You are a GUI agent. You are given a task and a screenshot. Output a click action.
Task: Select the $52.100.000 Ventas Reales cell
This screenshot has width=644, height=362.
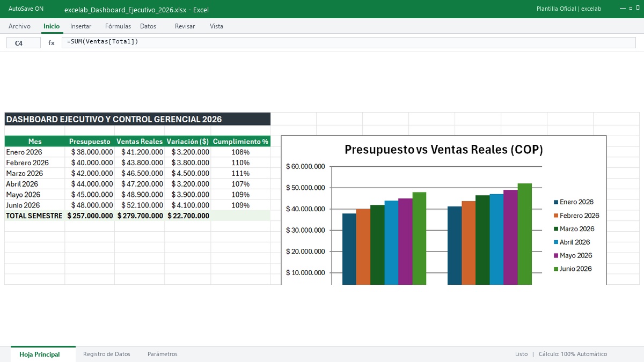tap(140, 205)
